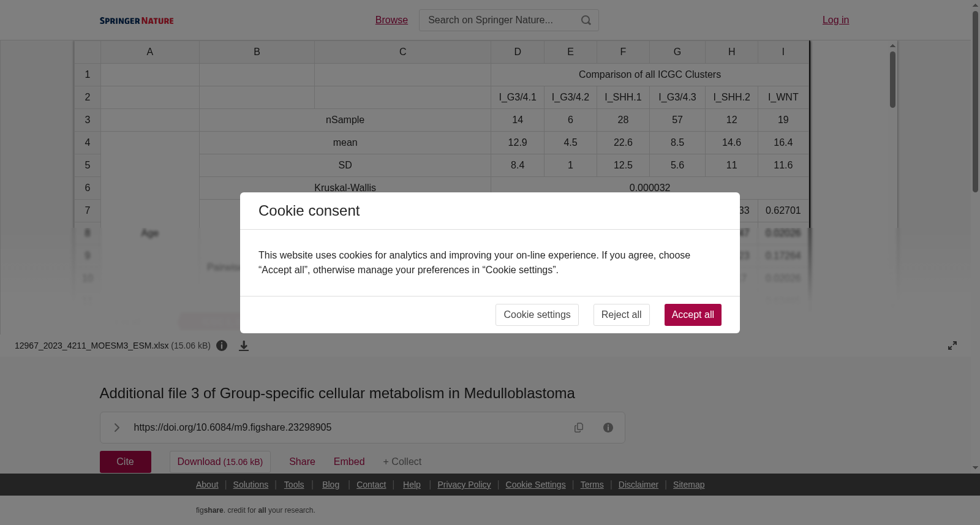Accept all cookies
980x525 pixels.
coord(693,315)
